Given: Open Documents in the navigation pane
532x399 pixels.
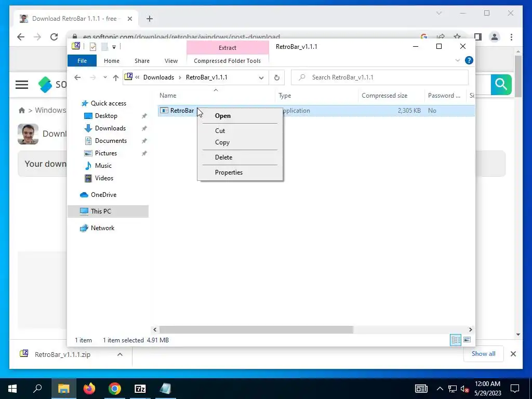Looking at the screenshot, I should (x=111, y=141).
